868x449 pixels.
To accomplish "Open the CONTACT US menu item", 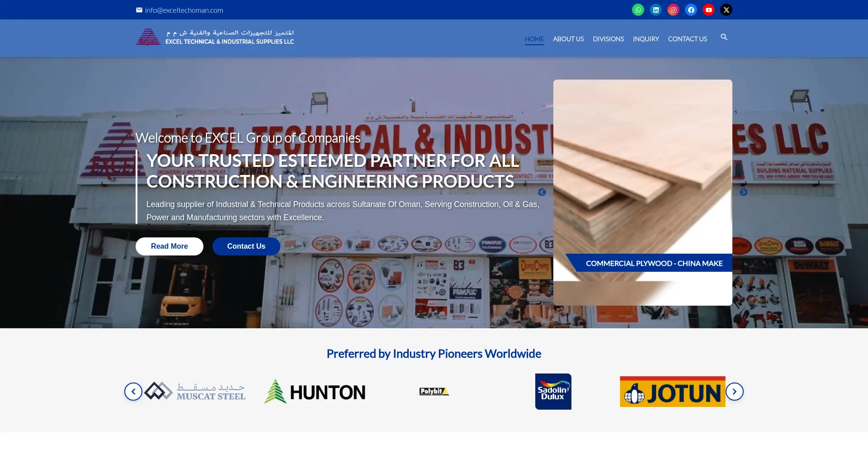I will (x=687, y=39).
